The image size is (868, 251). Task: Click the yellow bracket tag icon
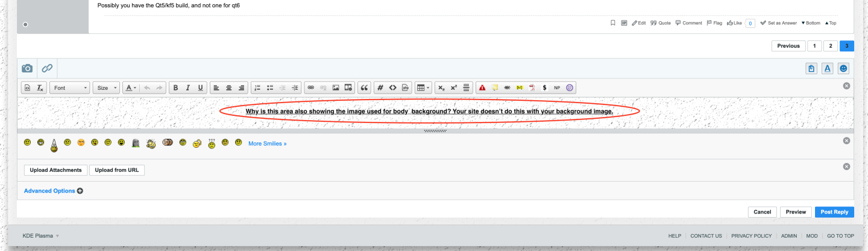pyautogui.click(x=520, y=87)
